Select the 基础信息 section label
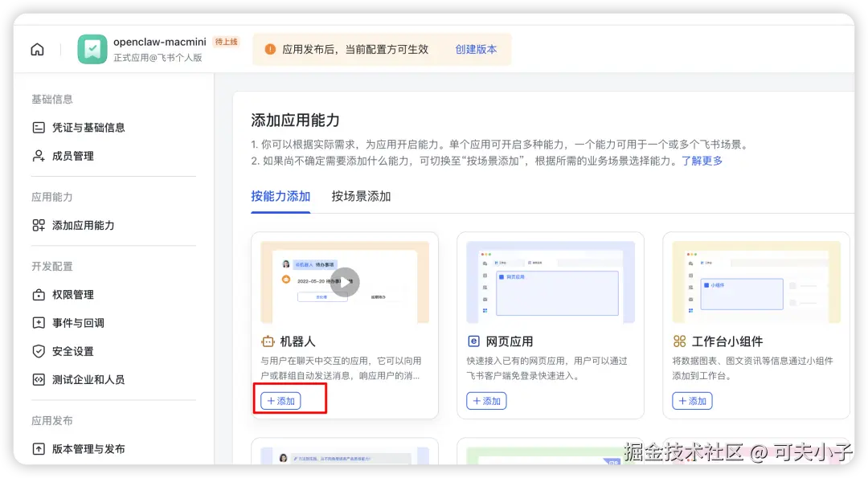This screenshot has width=868, height=478. click(52, 99)
